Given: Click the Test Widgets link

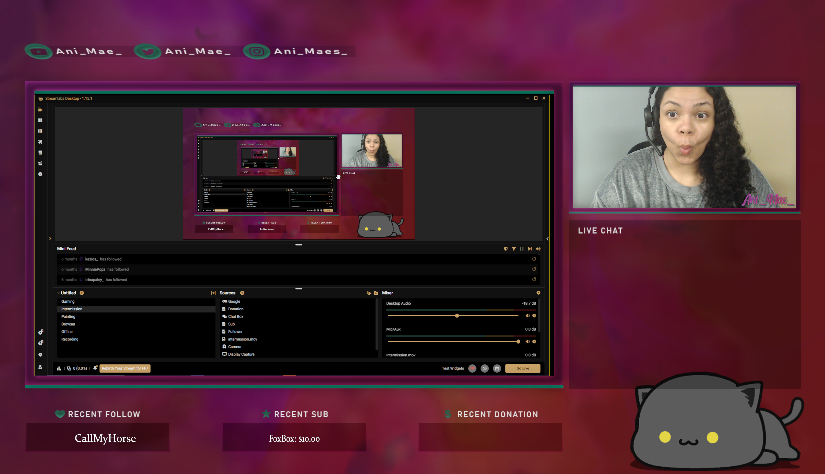Looking at the screenshot, I should (x=453, y=368).
